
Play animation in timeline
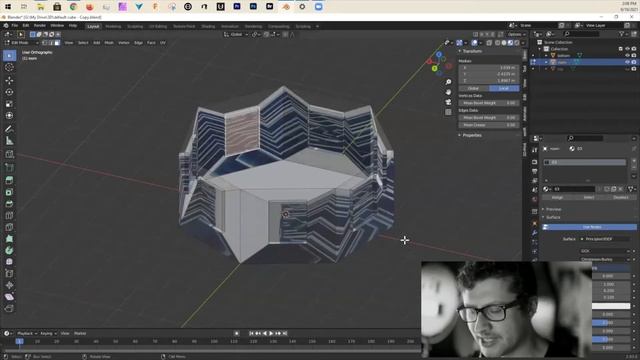pyautogui.click(x=271, y=333)
